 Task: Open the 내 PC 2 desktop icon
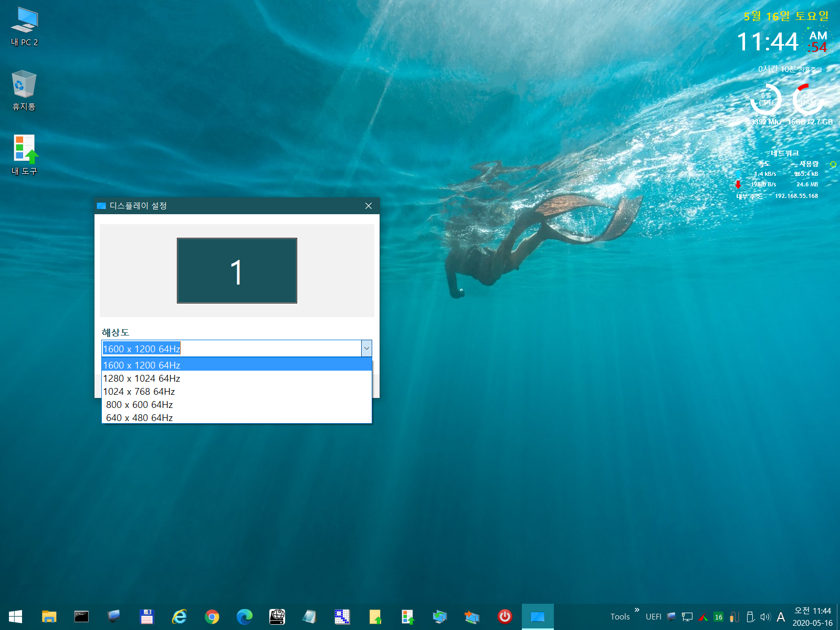click(x=25, y=27)
